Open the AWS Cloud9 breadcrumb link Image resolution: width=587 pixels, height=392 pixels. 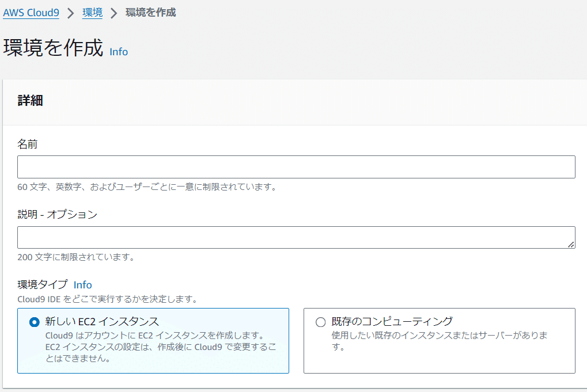(31, 13)
